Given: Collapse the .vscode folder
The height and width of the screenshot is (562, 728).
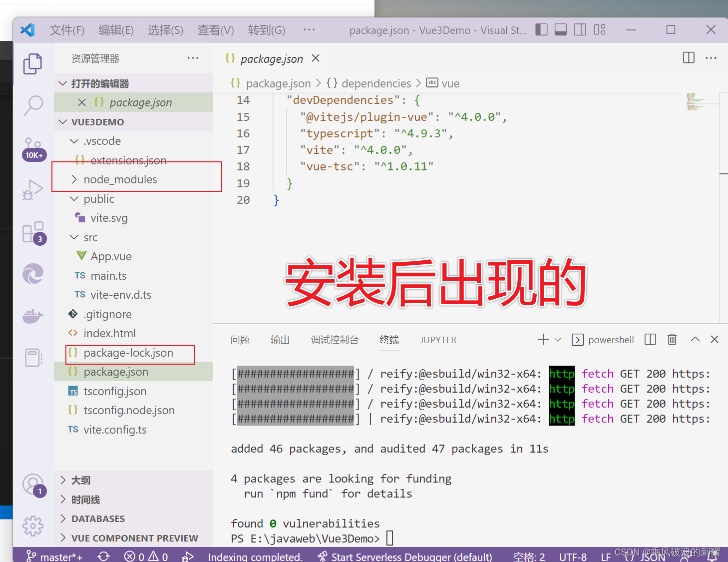Looking at the screenshot, I should coord(133,141).
